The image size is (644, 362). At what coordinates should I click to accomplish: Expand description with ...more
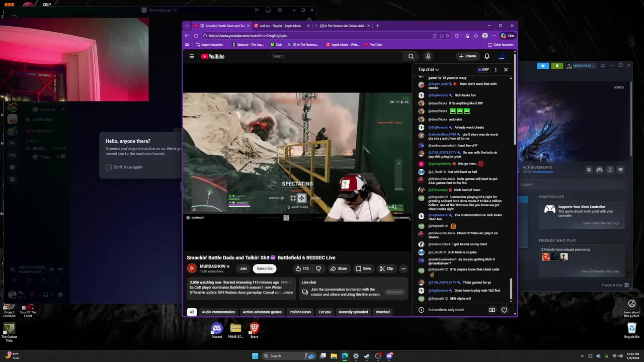(x=287, y=293)
